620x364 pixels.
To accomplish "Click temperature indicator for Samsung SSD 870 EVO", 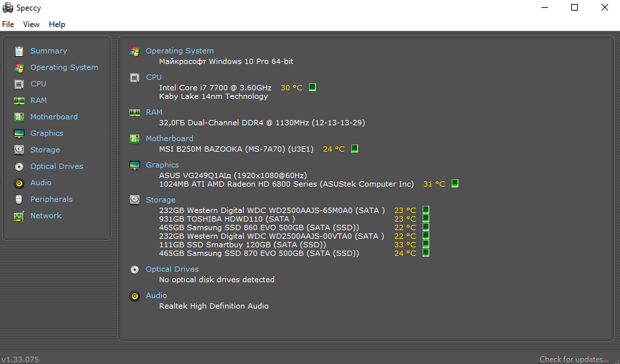I will point(426,253).
